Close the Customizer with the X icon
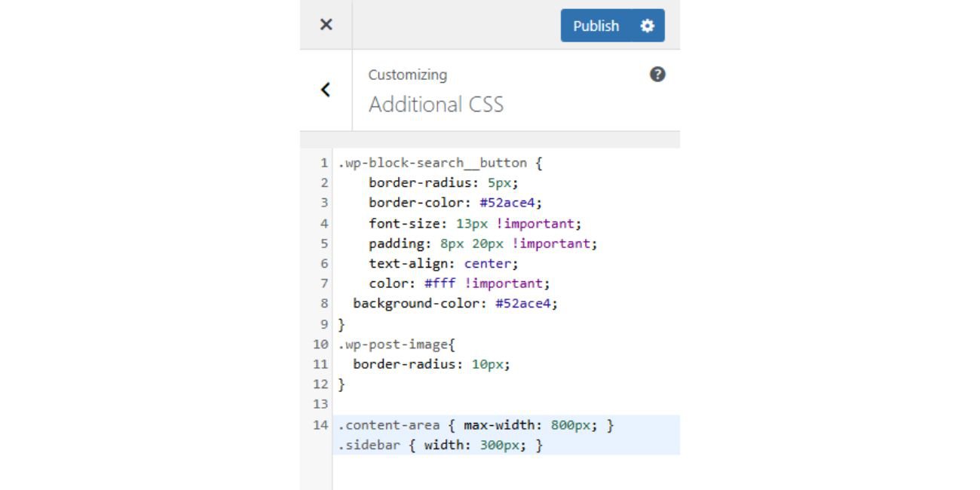This screenshot has height=490, width=980. pyautogui.click(x=325, y=24)
